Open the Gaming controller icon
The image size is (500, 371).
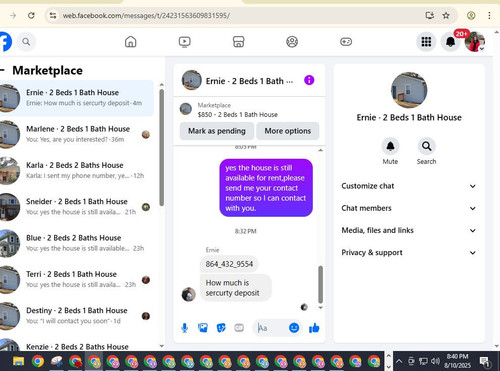click(346, 42)
